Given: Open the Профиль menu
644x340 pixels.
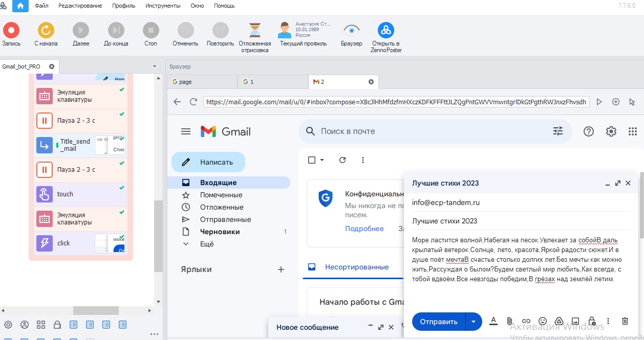Looking at the screenshot, I should pos(123,6).
